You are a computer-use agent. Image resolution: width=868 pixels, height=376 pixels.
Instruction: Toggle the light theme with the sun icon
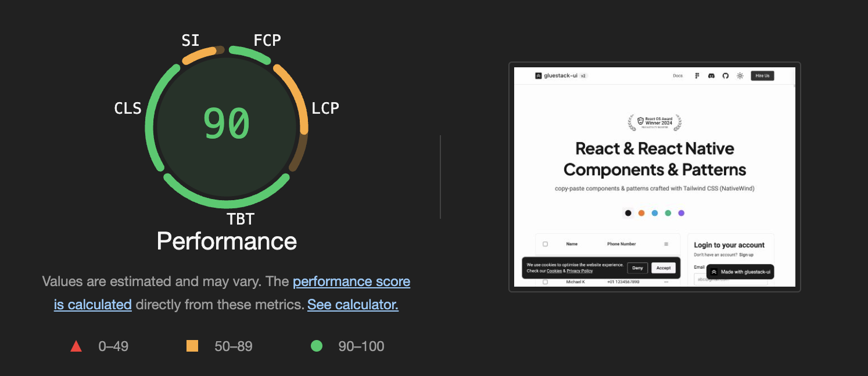(740, 75)
